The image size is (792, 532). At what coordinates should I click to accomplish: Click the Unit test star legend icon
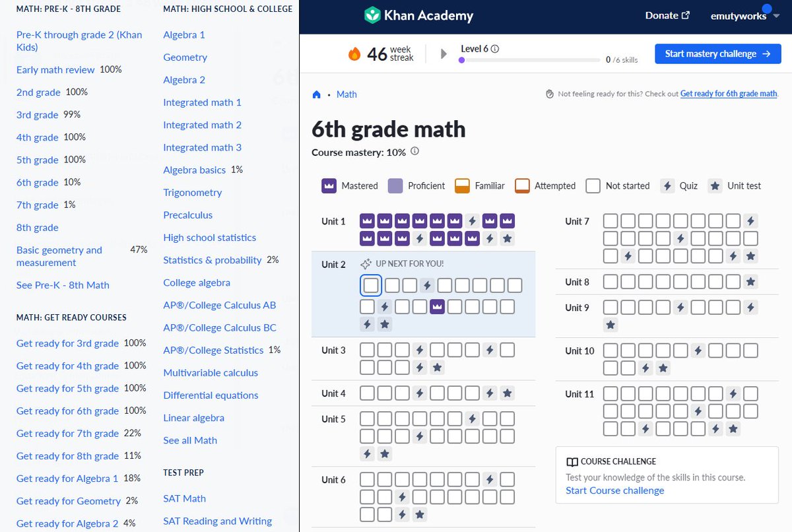715,185
